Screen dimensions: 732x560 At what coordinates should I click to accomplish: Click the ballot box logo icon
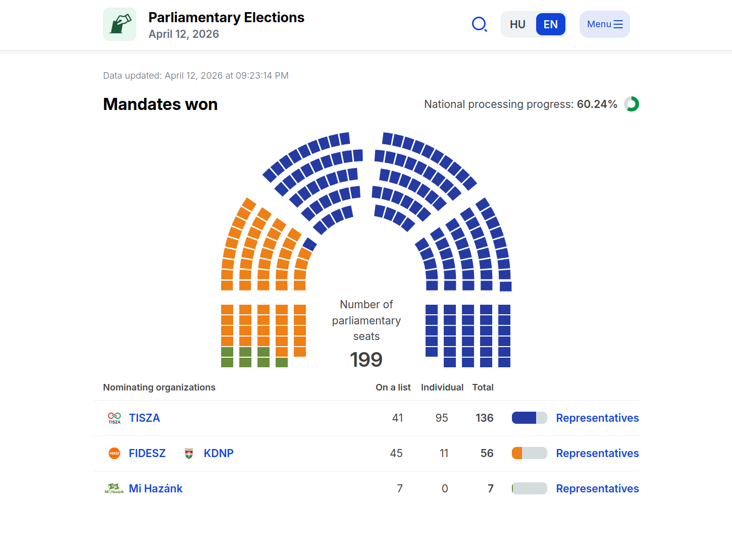point(120,24)
